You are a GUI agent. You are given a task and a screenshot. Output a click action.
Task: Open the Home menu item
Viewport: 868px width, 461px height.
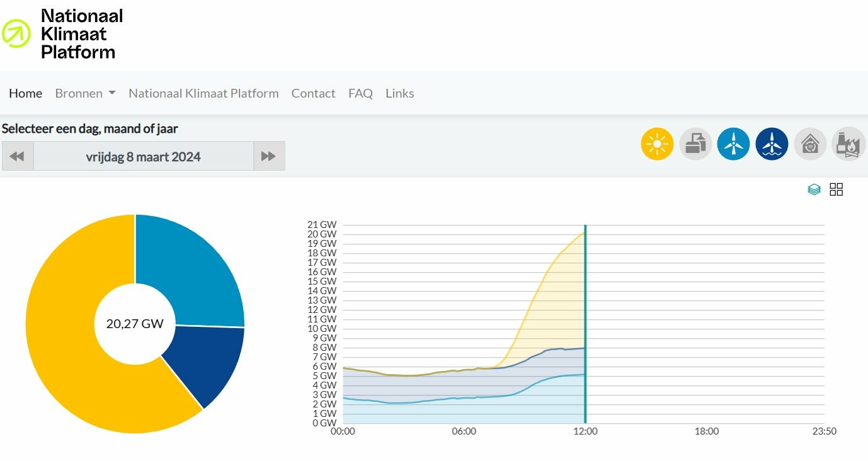(25, 93)
